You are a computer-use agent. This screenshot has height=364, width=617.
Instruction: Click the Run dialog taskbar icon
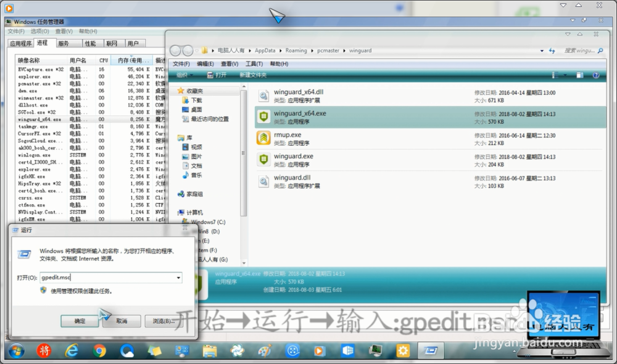431,350
